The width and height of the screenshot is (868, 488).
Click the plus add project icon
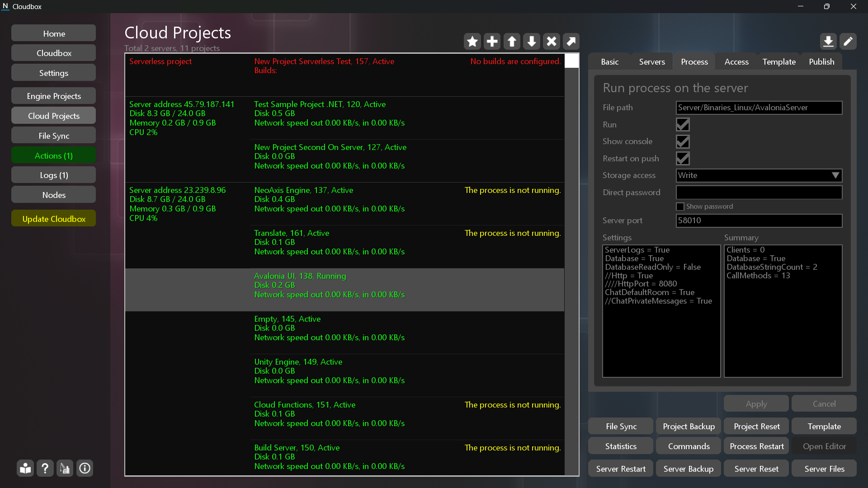492,42
